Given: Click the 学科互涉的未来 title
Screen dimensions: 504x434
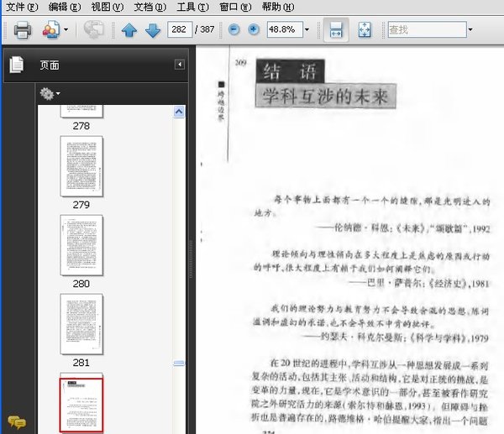Looking at the screenshot, I should 326,96.
